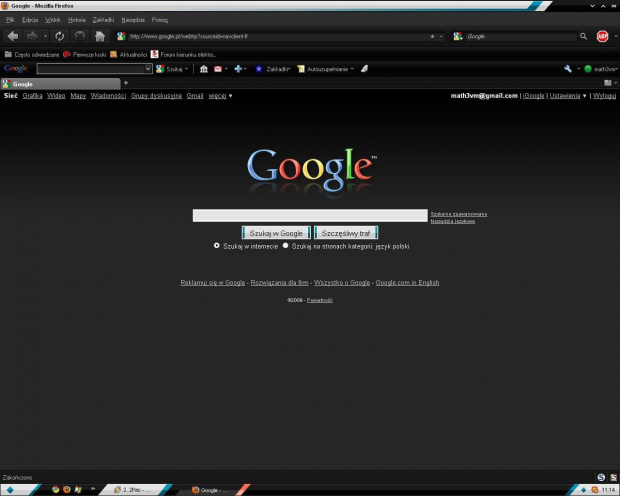Click the Firefox search box labeled Google
Viewport: 620px width, 496px height.
click(521, 36)
